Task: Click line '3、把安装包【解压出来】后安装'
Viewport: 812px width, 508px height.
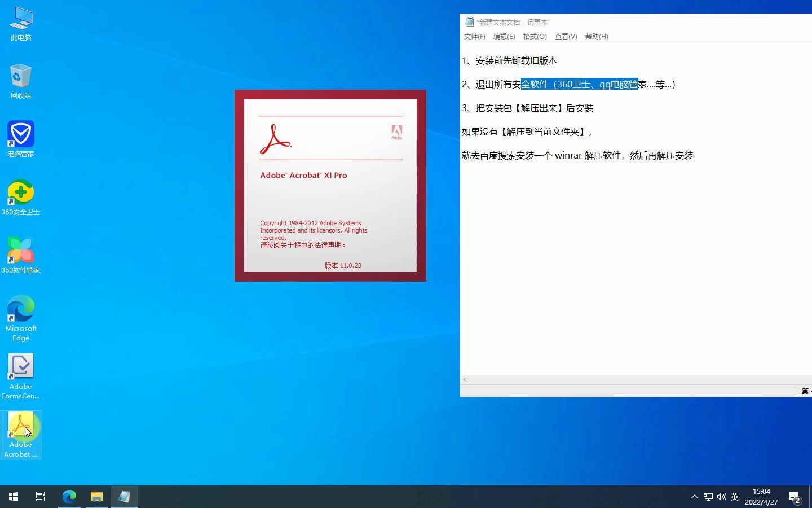Action: point(527,108)
